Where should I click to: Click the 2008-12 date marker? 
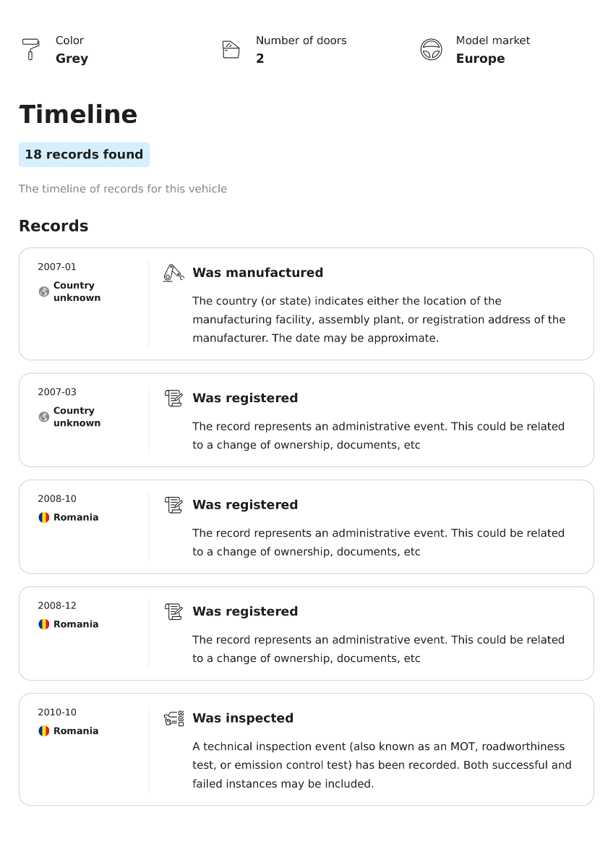click(57, 605)
